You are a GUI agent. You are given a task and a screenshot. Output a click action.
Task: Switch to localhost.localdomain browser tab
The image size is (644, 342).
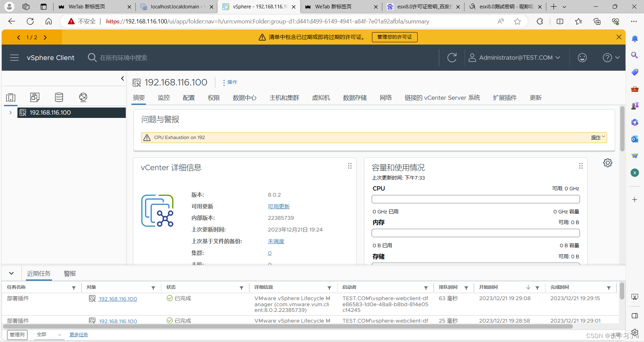pyautogui.click(x=176, y=7)
